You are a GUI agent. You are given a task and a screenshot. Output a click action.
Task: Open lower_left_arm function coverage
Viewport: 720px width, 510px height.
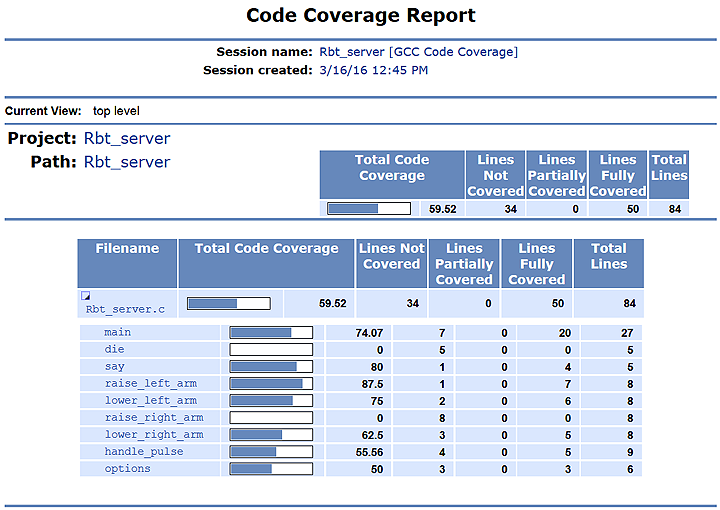150,400
